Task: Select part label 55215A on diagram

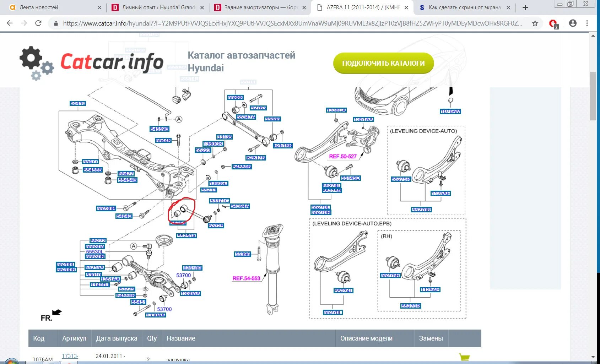Action: [95, 267]
